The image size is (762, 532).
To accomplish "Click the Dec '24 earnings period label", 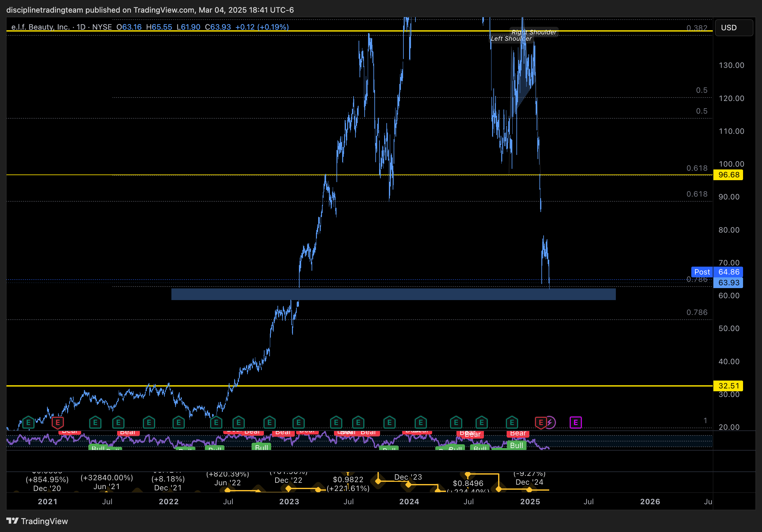I will click(529, 482).
